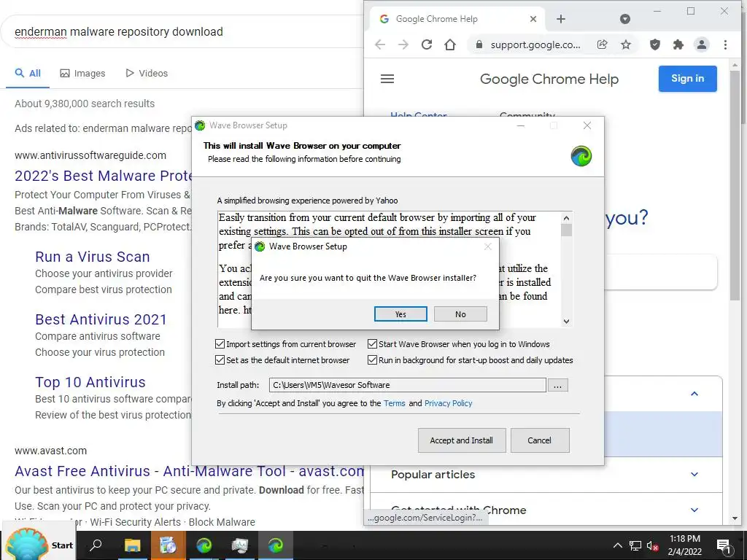This screenshot has width=747, height=560.
Task: Switch to Videos search tab
Action: (147, 74)
